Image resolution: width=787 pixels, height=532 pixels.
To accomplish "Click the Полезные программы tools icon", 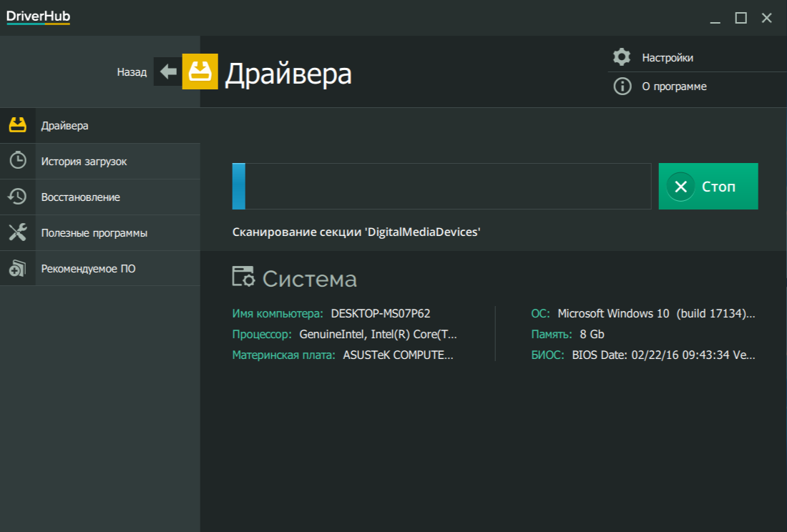I will 18,232.
